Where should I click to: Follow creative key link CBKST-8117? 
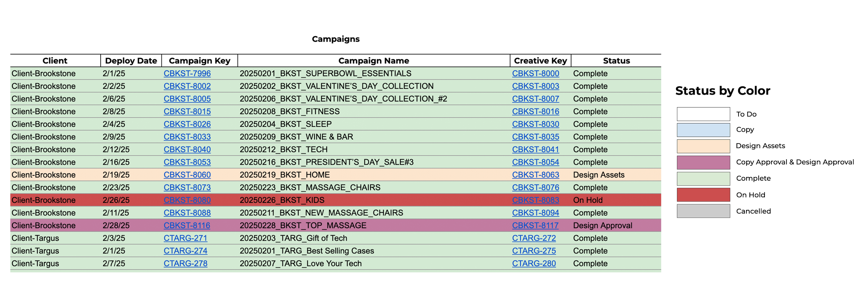535,225
